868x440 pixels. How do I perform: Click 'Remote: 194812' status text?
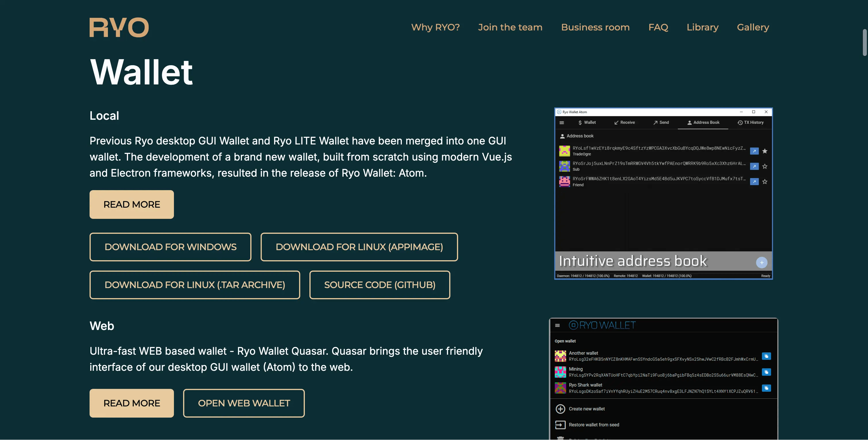[626, 276]
